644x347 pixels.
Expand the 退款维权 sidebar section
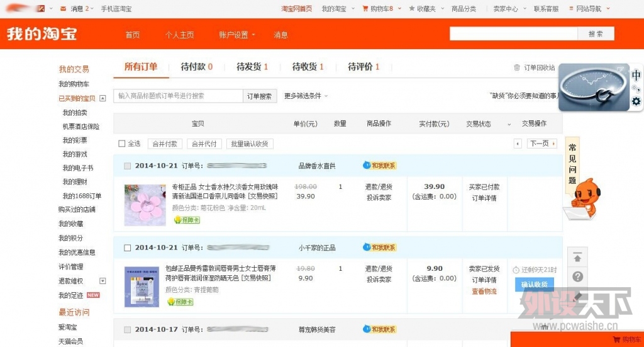[103, 281]
